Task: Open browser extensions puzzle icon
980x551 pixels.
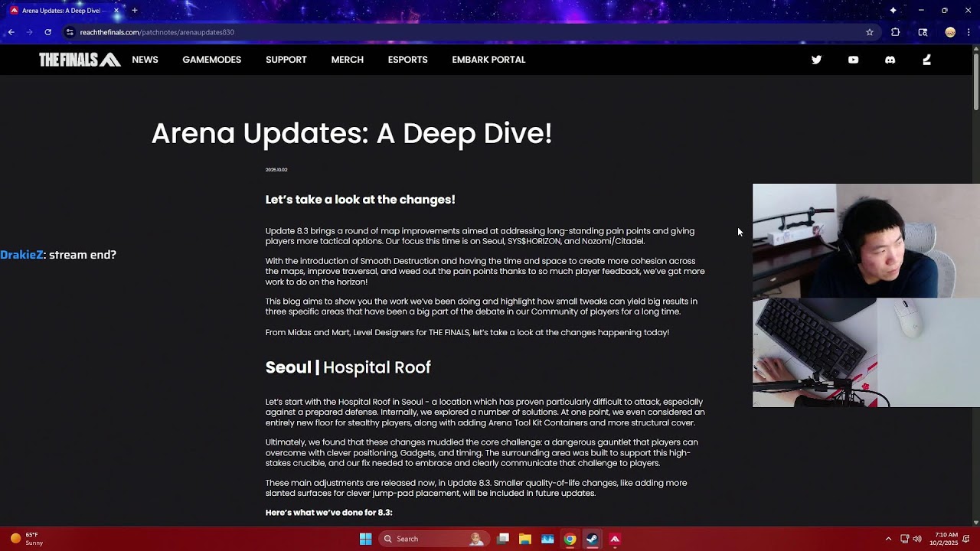Action: point(895,32)
